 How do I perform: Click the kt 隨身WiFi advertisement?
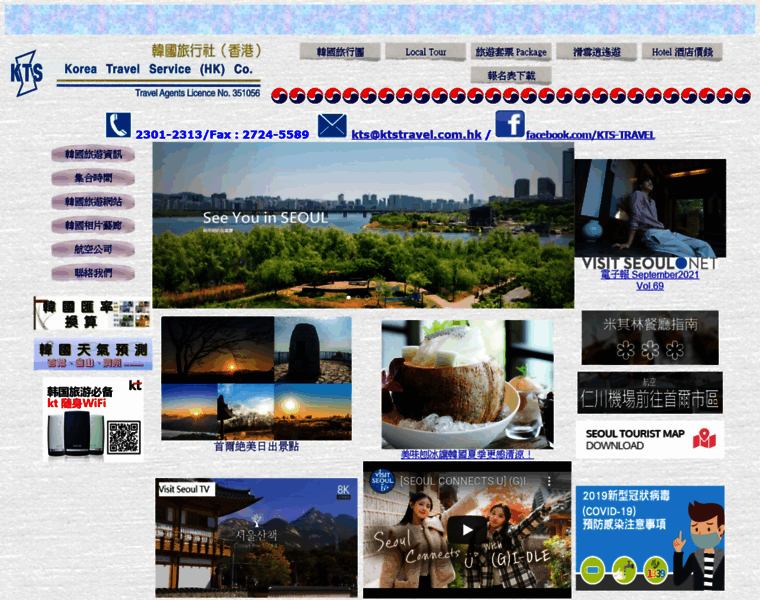click(x=93, y=420)
